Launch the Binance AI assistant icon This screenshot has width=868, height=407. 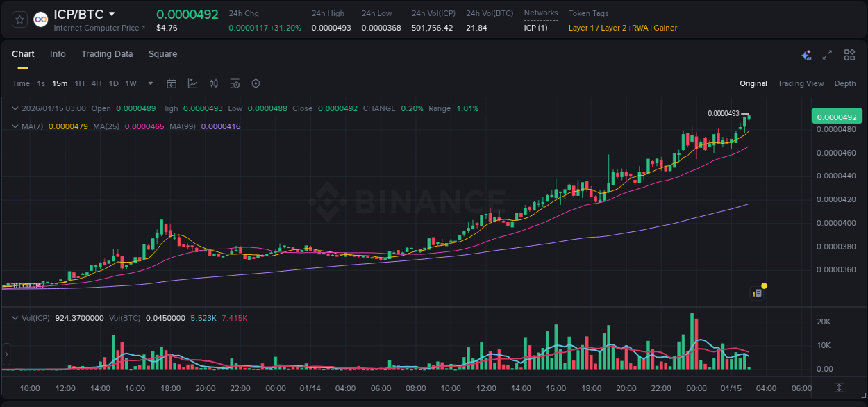click(806, 54)
